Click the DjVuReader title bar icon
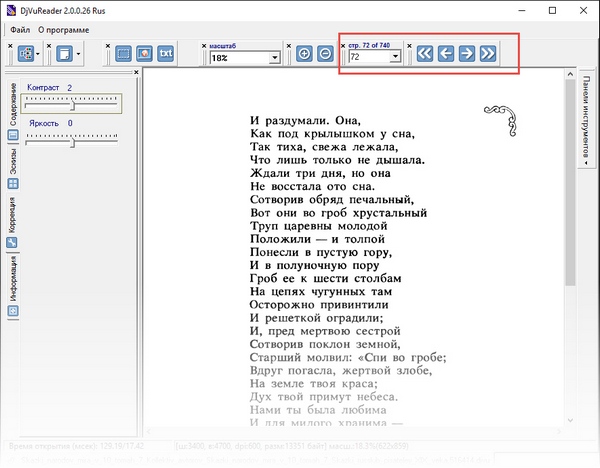 pyautogui.click(x=11, y=10)
